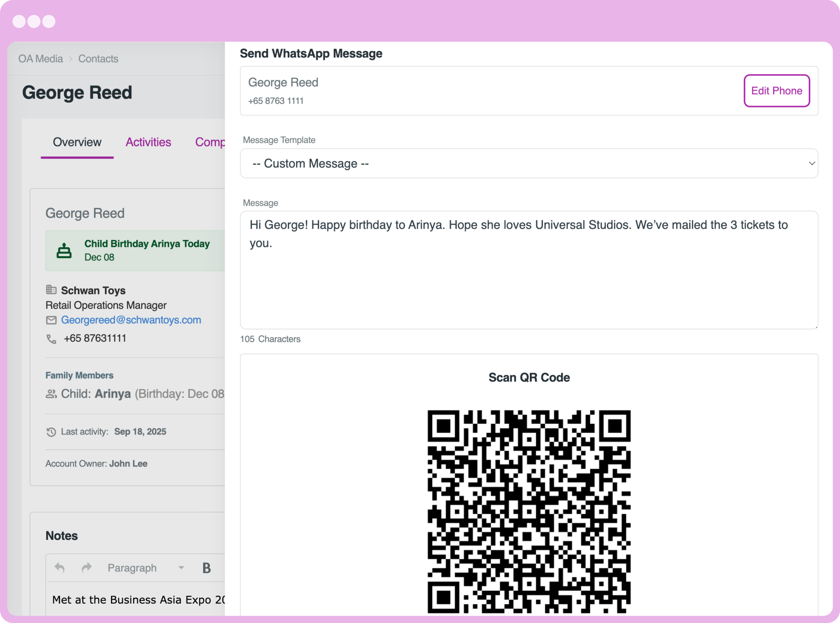
Task: Click the Schwan Toys building icon
Action: [x=51, y=290]
